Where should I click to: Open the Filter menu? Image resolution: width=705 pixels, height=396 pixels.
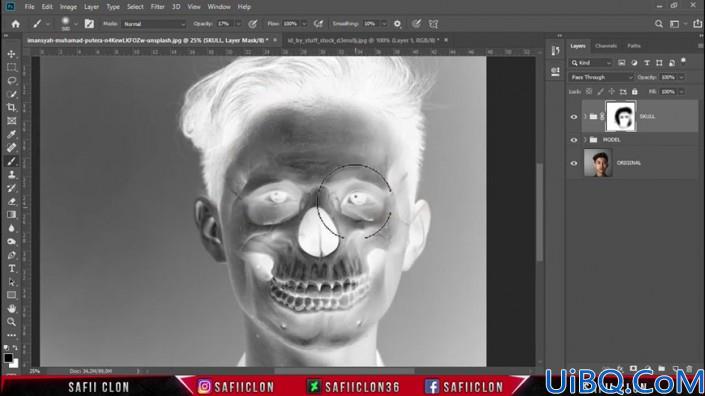point(157,7)
